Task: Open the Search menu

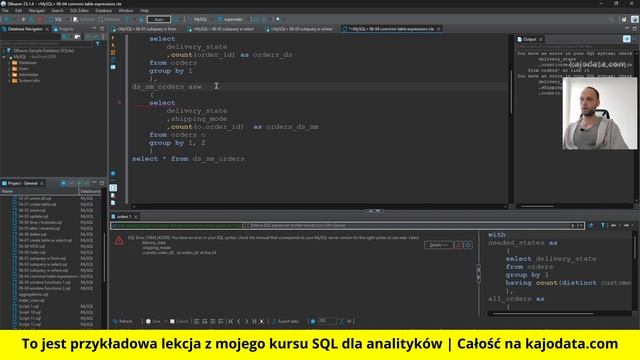Action: coord(57,11)
